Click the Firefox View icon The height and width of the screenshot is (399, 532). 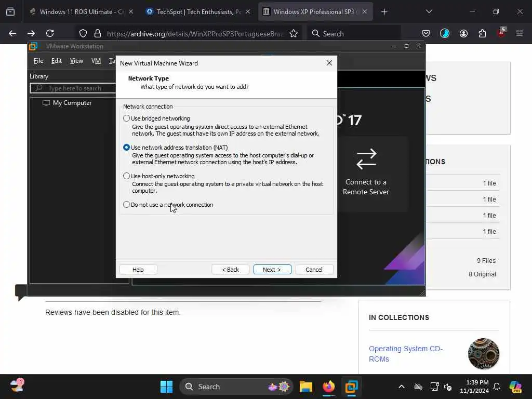coord(10,12)
